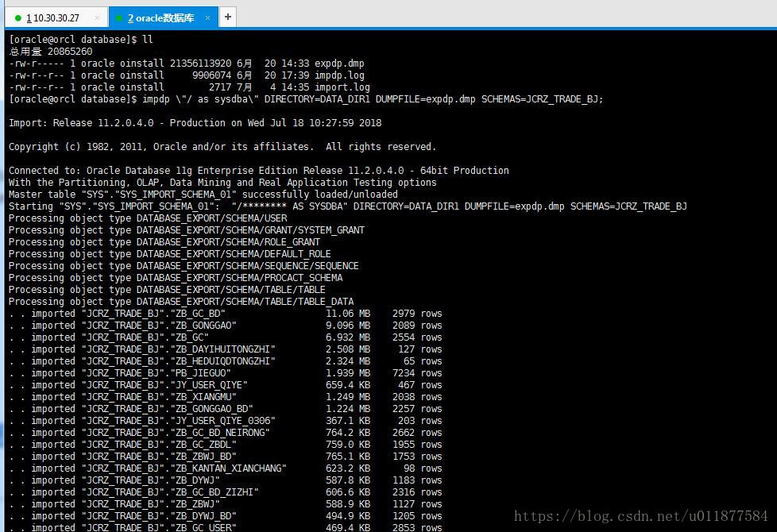Click the Master table successfully loaded line
The width and height of the screenshot is (777, 532).
203,195
